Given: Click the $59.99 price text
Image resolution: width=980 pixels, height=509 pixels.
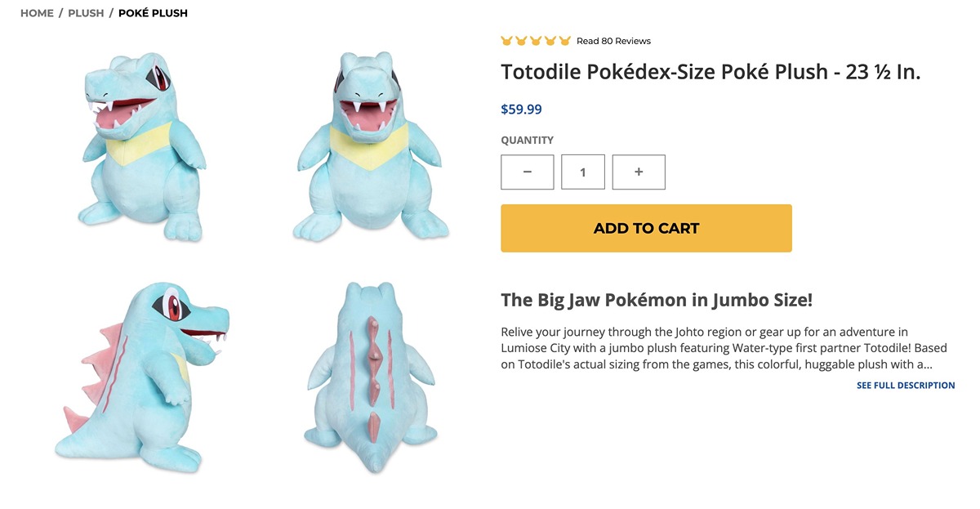Looking at the screenshot, I should tap(521, 109).
